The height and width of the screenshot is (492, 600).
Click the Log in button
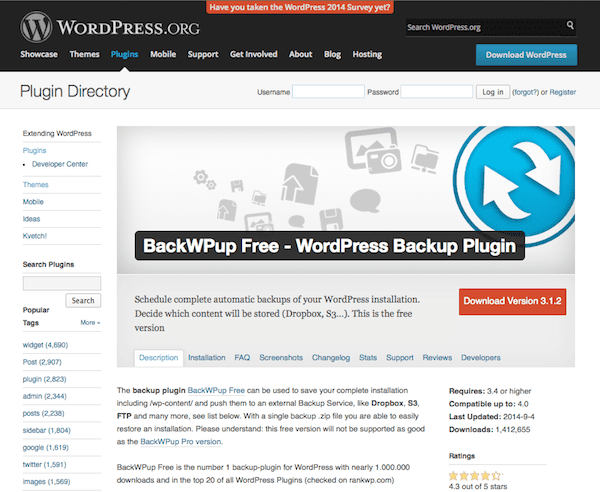493,92
